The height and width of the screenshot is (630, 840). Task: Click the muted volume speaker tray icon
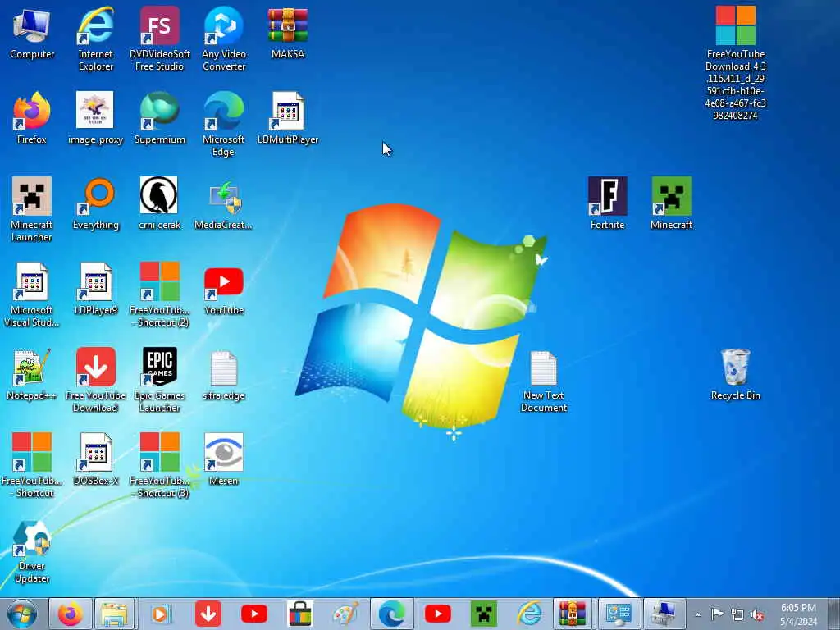757,614
